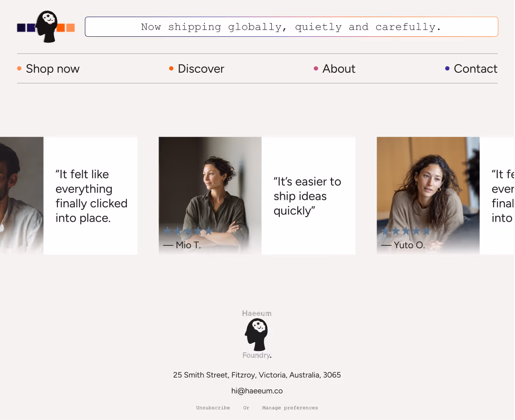Click the orange square right of logo
The width and height of the screenshot is (515, 420).
pos(60,28)
